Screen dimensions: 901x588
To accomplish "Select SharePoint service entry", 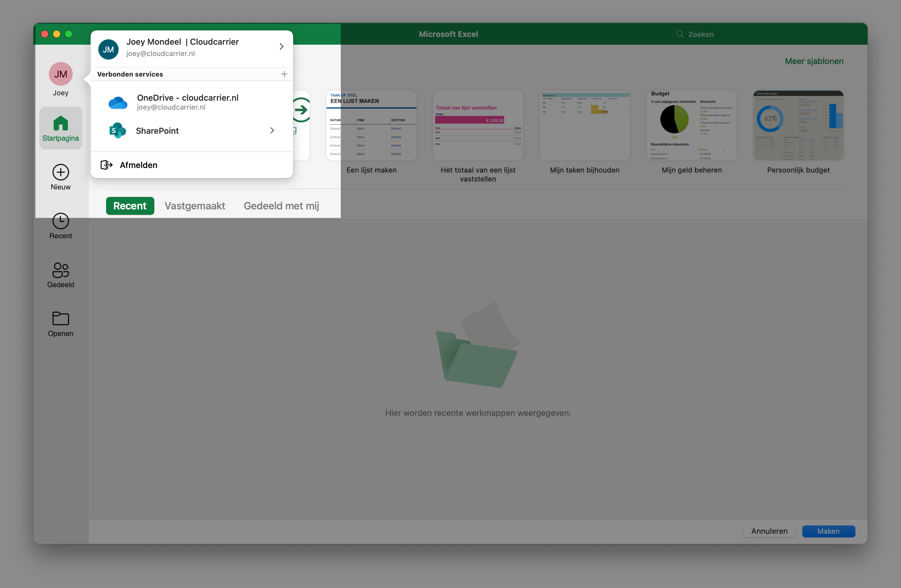I will click(x=192, y=130).
